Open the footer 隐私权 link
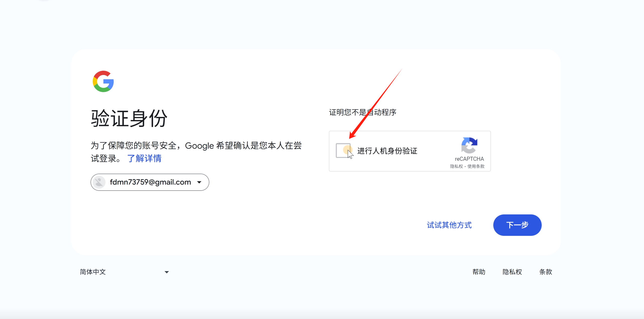The width and height of the screenshot is (644, 319). click(x=512, y=272)
